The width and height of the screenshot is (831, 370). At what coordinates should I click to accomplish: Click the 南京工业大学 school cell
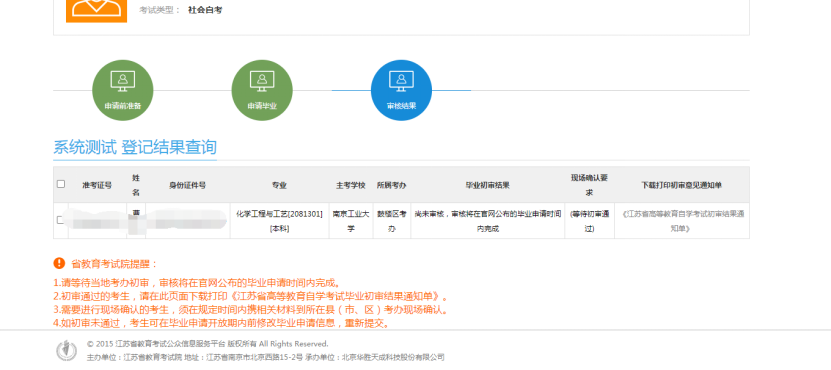click(350, 221)
